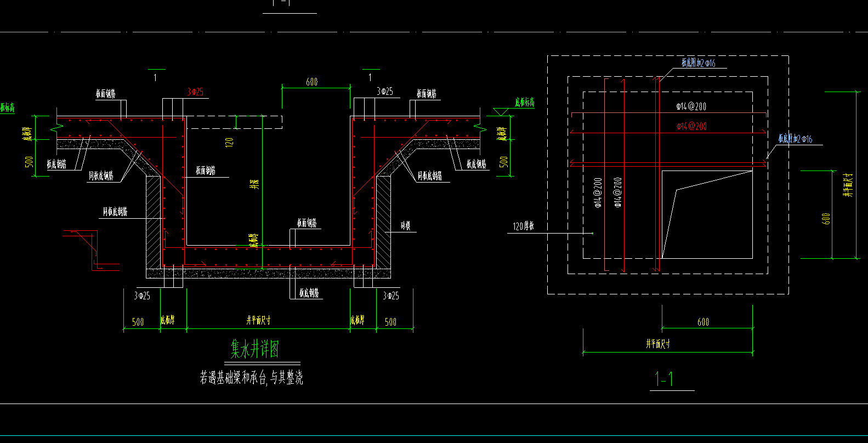Select the '板面钢筋' label at the top right, next to the white '3Φ25'
The height and width of the screenshot is (443, 868).
tap(427, 94)
